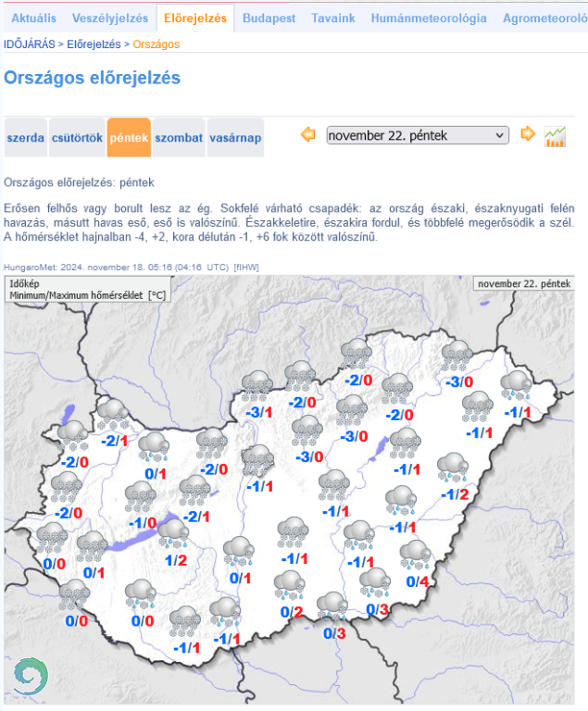This screenshot has height=711, width=588.
Task: Click the right arrow next day icon
Action: coord(528,135)
